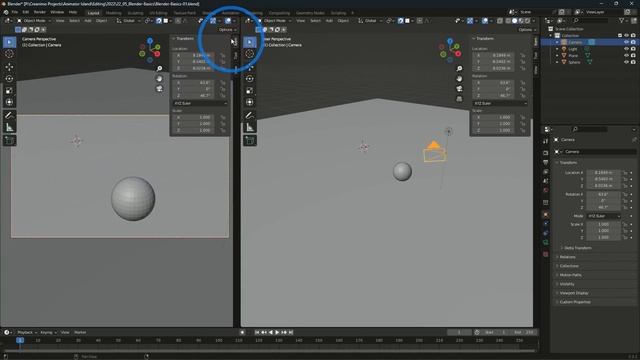The width and height of the screenshot is (640, 360).
Task: Expand the Motion Paths panel
Action: (570, 275)
